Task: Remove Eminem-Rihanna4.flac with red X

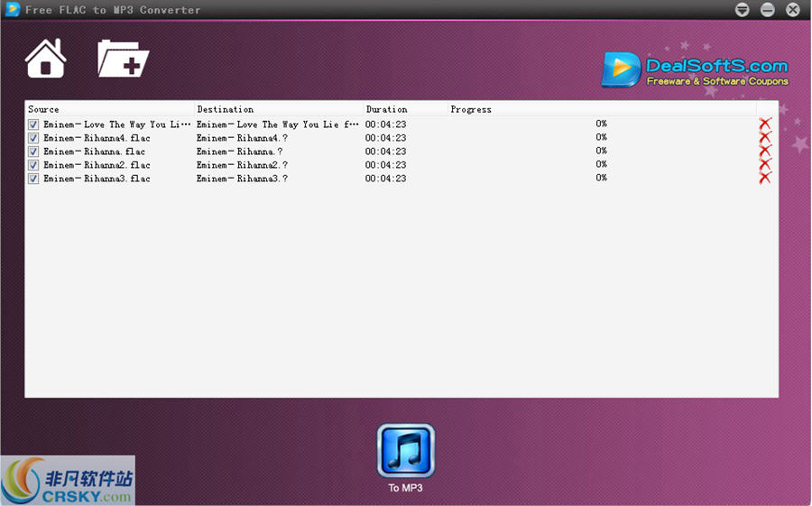Action: tap(765, 137)
